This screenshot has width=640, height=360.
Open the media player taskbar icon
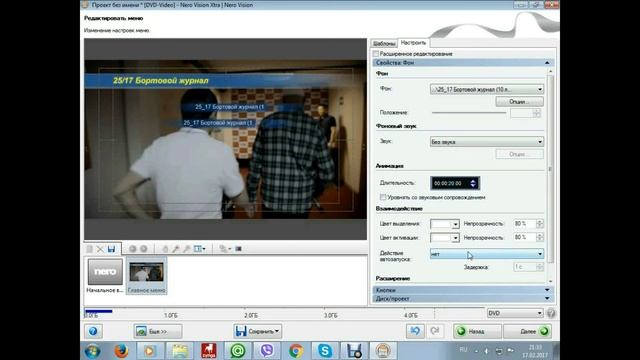(x=149, y=351)
